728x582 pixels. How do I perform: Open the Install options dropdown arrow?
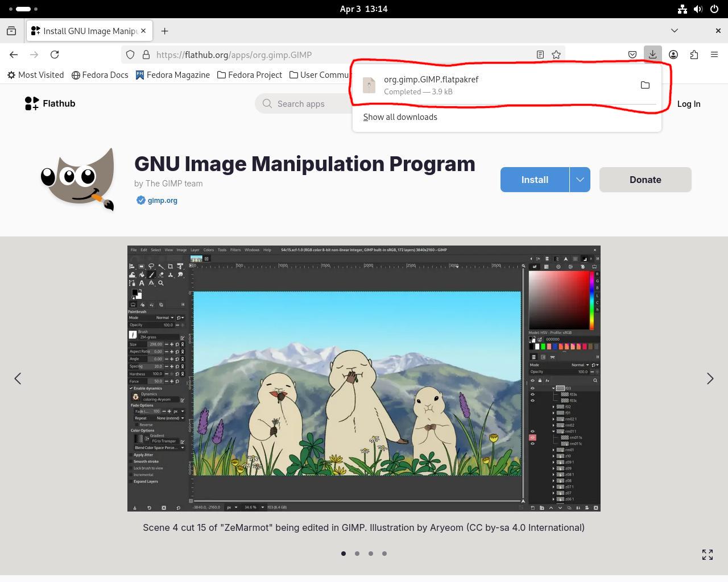click(580, 180)
